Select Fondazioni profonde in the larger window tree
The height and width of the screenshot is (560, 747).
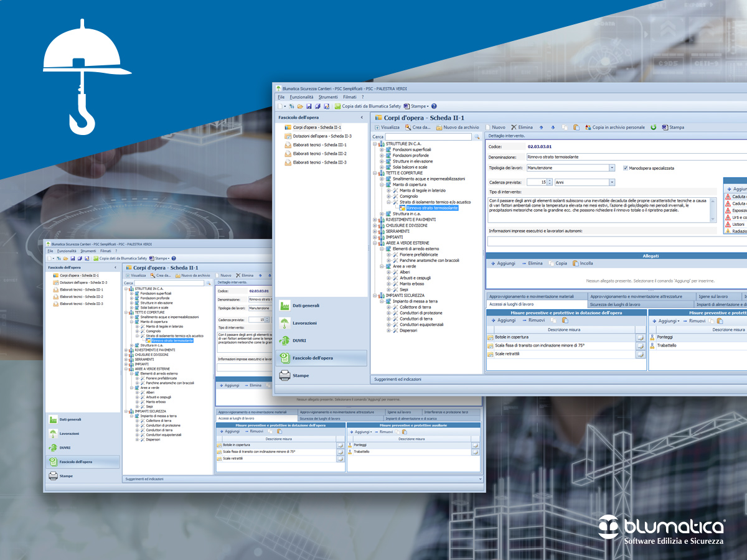411,156
